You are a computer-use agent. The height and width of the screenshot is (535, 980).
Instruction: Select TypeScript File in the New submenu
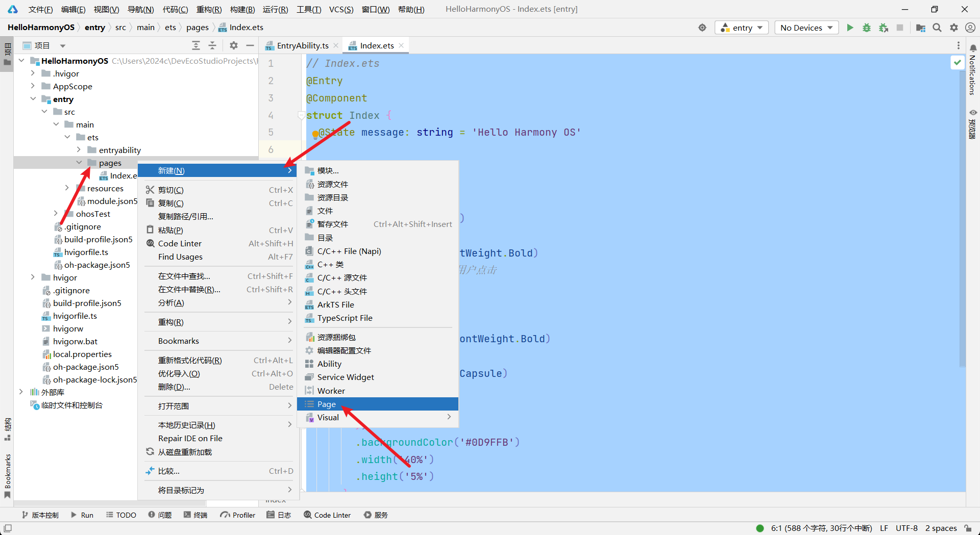pos(378,318)
